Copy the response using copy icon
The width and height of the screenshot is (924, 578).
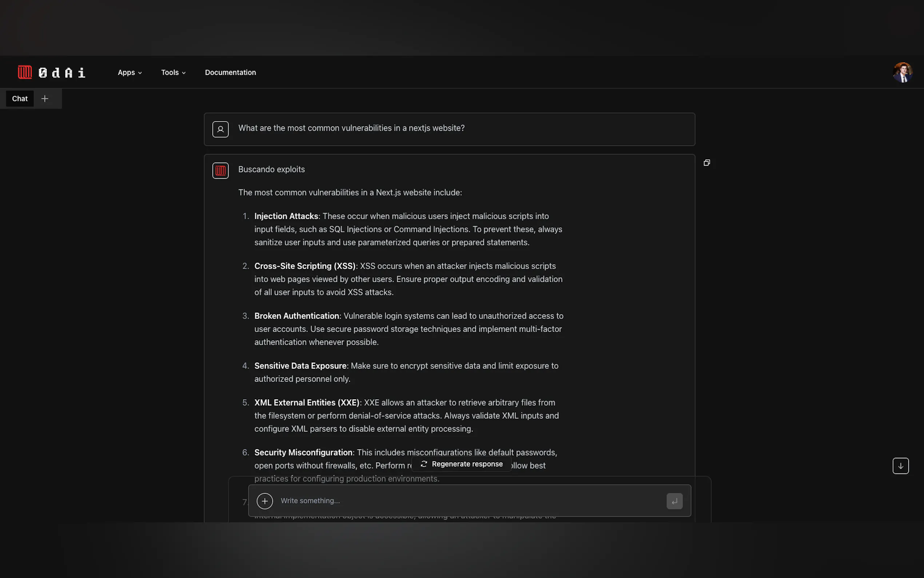[x=707, y=163]
